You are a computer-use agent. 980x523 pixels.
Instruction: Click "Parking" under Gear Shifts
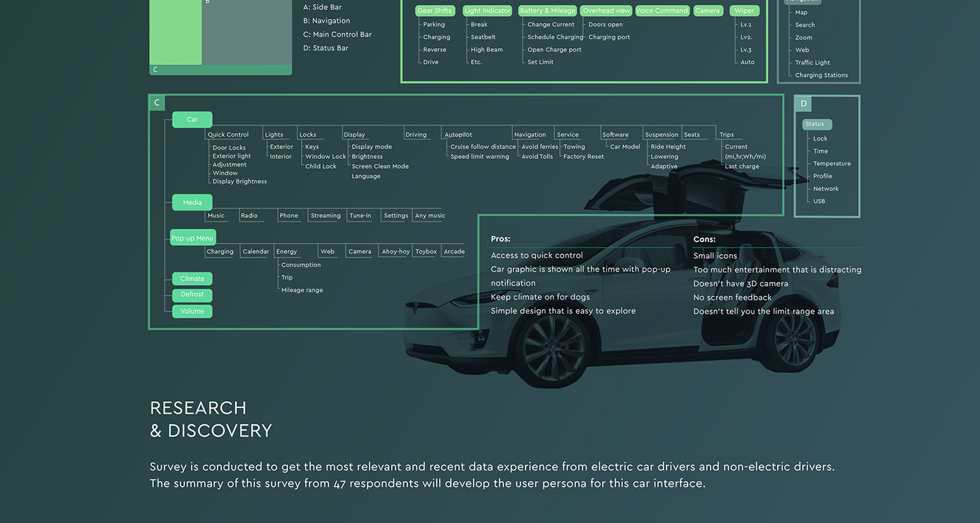[x=434, y=25]
